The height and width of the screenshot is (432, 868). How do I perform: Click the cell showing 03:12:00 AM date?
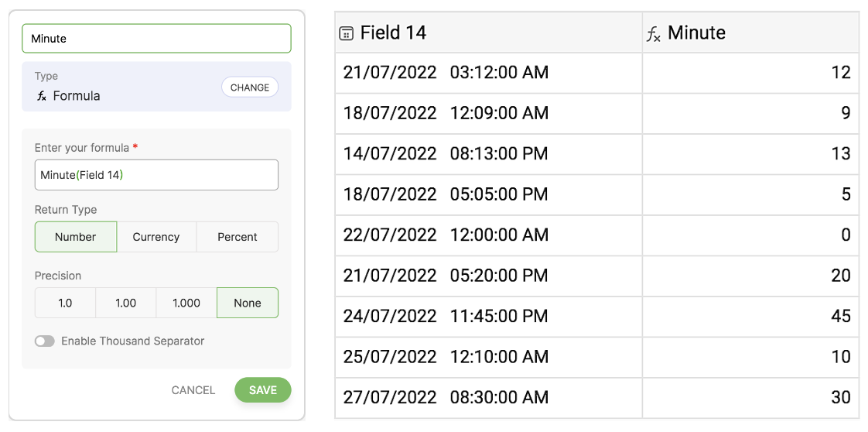tap(488, 73)
